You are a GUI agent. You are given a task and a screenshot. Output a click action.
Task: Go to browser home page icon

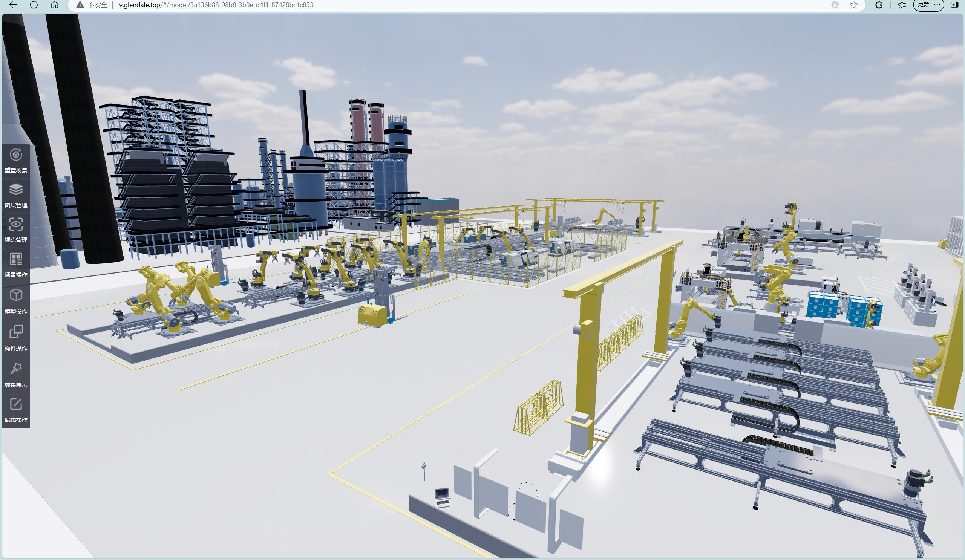point(55,5)
